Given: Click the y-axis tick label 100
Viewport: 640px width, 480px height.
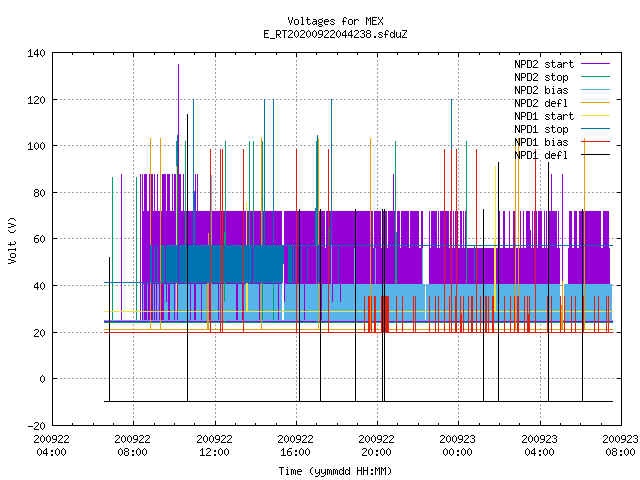Looking at the screenshot, I should click(x=36, y=146).
